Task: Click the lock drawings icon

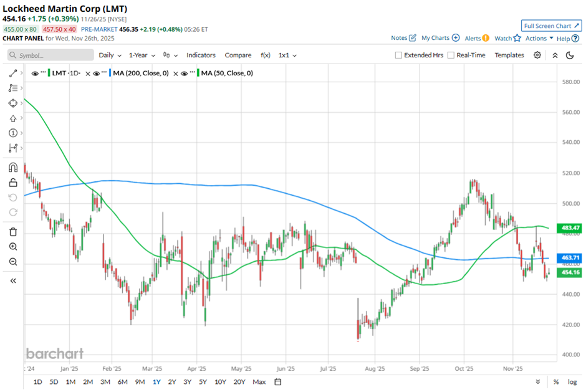Action: click(13, 183)
